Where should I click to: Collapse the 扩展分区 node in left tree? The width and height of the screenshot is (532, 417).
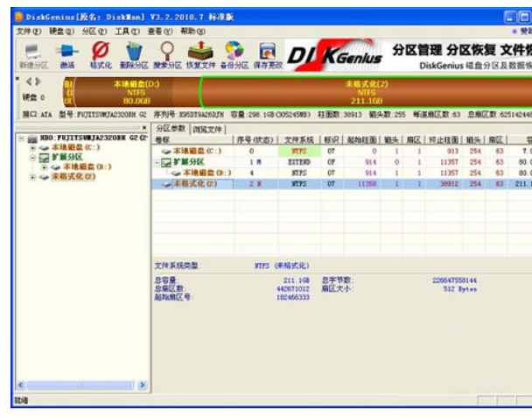click(32, 158)
